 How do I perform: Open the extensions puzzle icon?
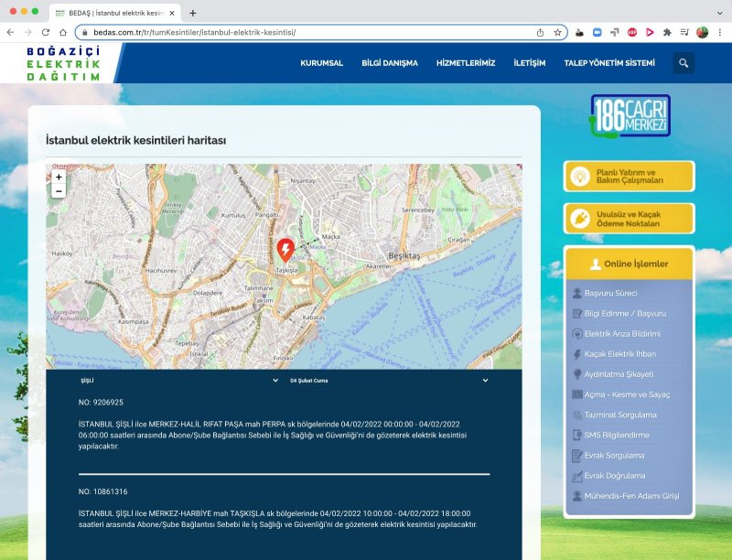667,32
